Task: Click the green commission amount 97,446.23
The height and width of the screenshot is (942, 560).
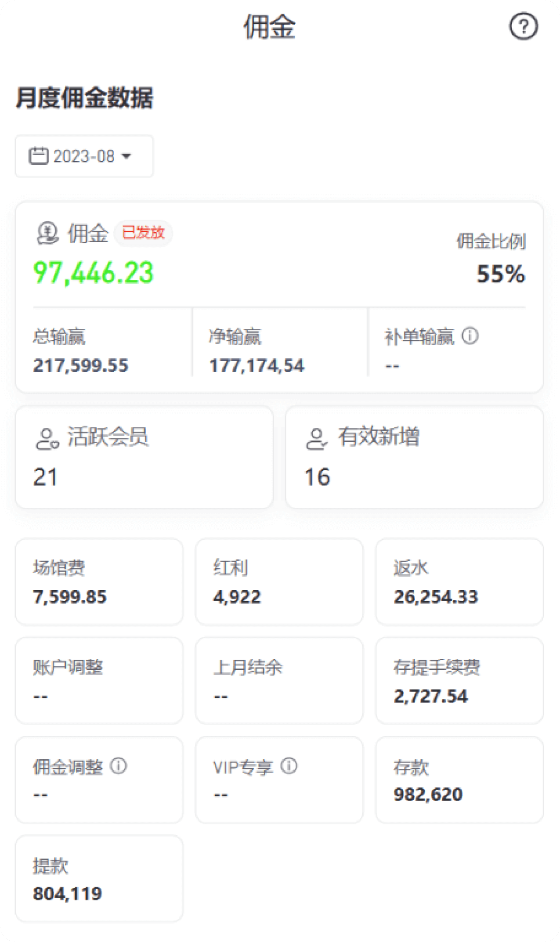Action: pos(94,273)
